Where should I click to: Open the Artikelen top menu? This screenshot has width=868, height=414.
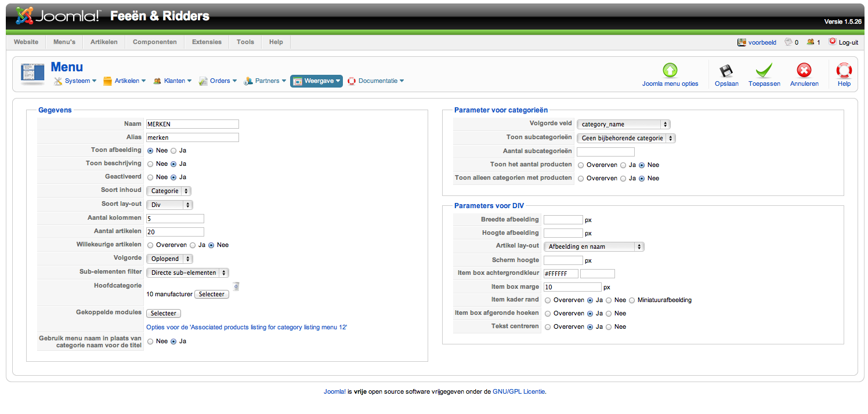(104, 42)
